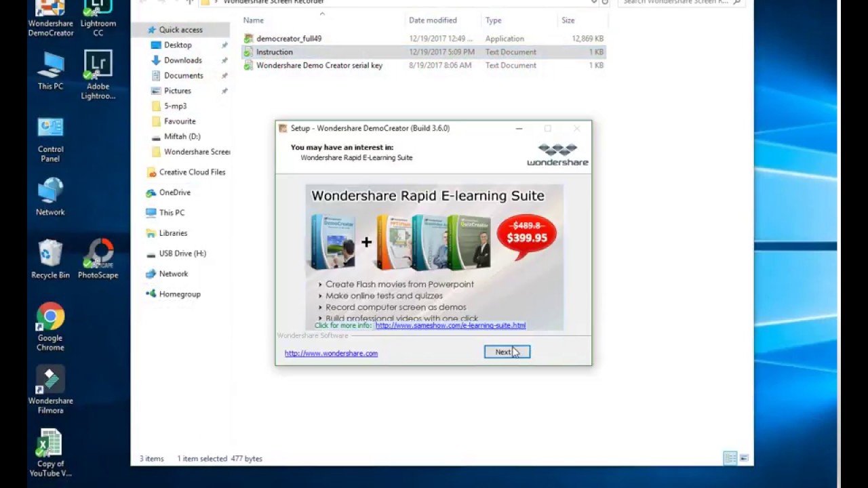The width and height of the screenshot is (868, 488).
Task: Select the Google Chrome desktop icon
Action: coord(50,327)
